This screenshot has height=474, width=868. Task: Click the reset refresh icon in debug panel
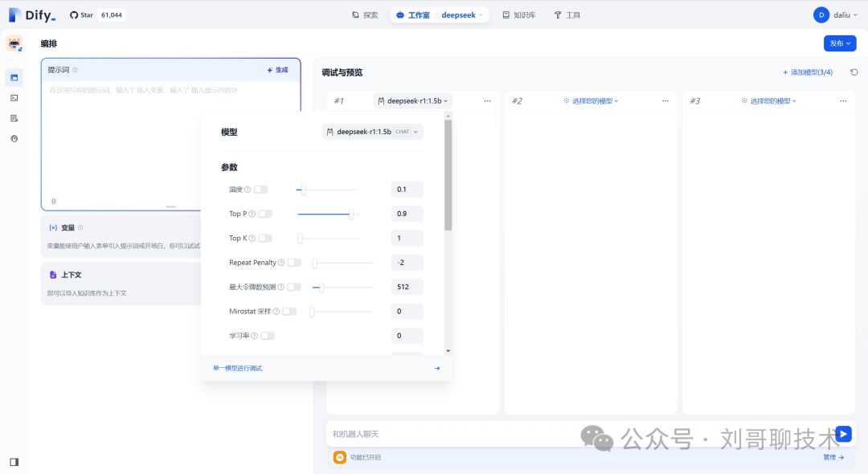854,72
